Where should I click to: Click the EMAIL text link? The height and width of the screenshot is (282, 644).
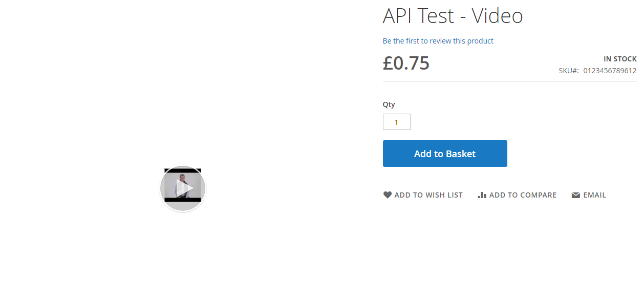(x=594, y=195)
